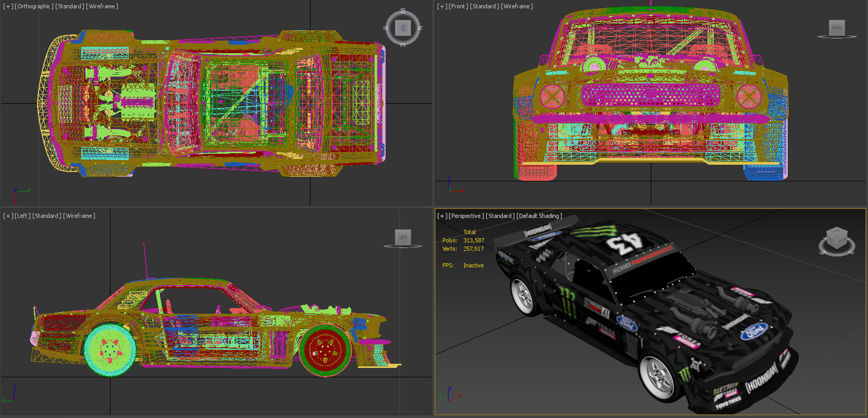Click the LEFT ViewCube face
The height and width of the screenshot is (418, 868).
pyautogui.click(x=403, y=237)
